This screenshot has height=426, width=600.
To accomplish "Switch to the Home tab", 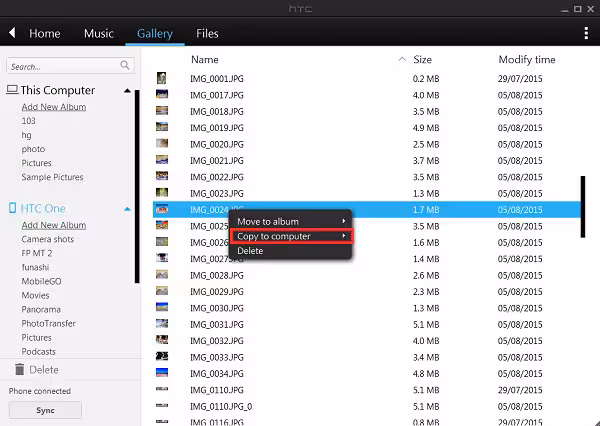I will coord(45,34).
